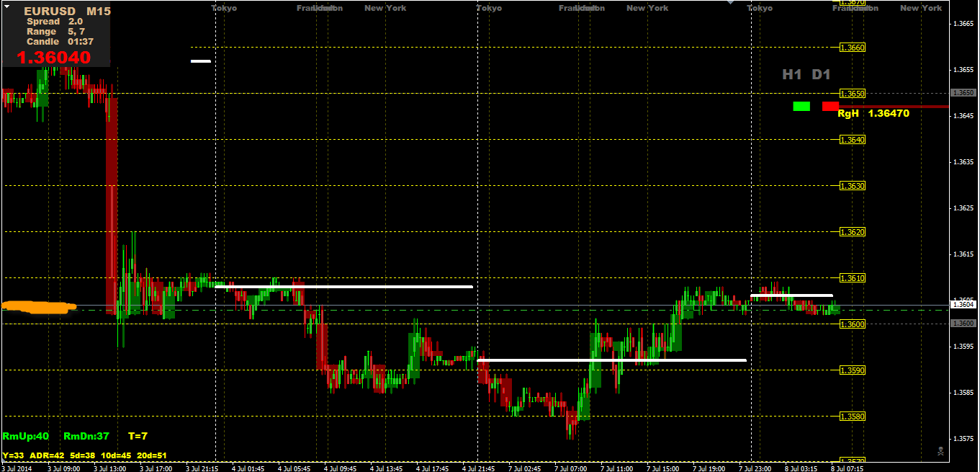Click the T=7 value
Screen dimensions: 980x472
coord(138,436)
